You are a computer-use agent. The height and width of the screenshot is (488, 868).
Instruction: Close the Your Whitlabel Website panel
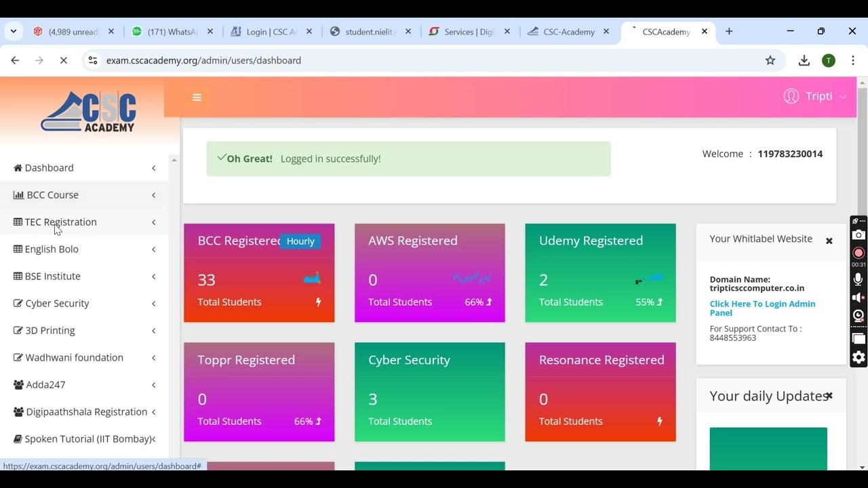(829, 241)
